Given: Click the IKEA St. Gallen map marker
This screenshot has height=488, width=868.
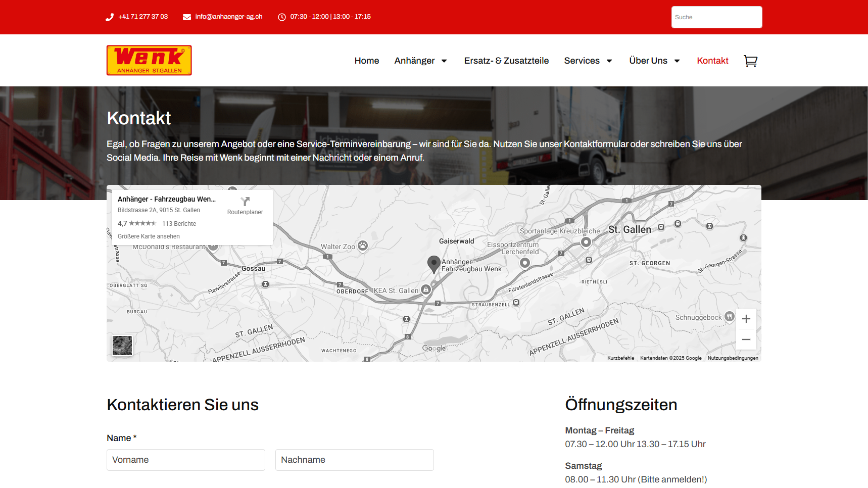Looking at the screenshot, I should [426, 290].
